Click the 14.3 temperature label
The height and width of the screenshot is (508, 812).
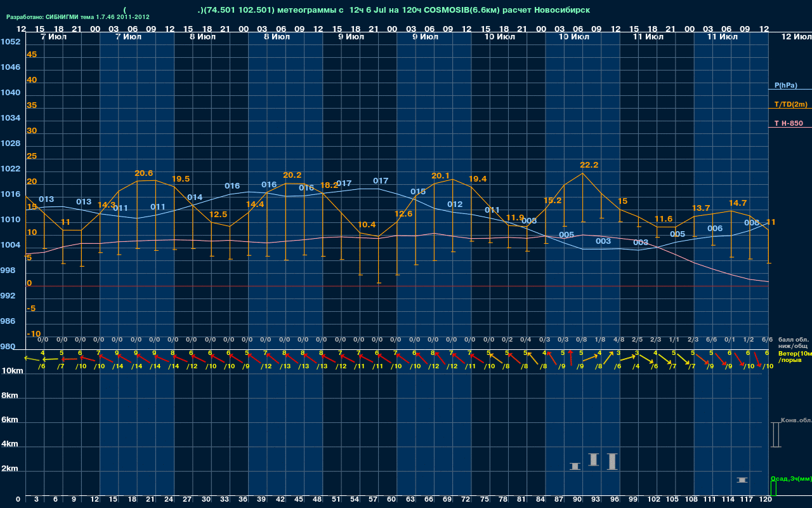107,204
